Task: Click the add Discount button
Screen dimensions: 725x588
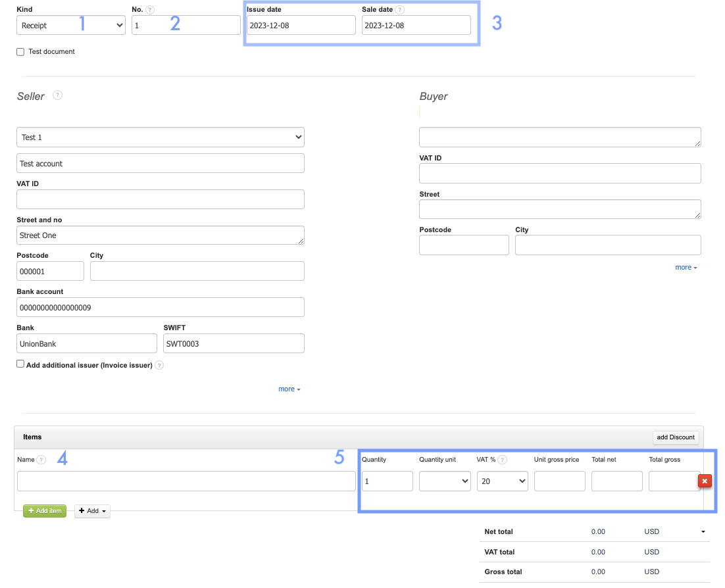Action: (x=676, y=437)
